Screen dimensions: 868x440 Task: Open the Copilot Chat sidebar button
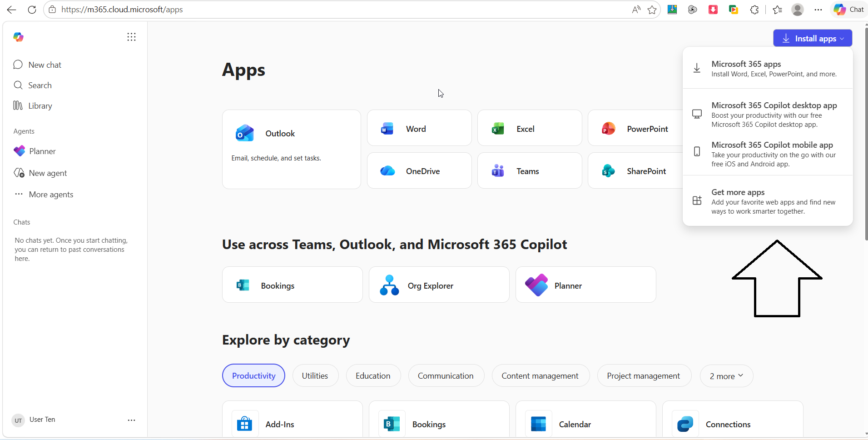click(x=848, y=10)
